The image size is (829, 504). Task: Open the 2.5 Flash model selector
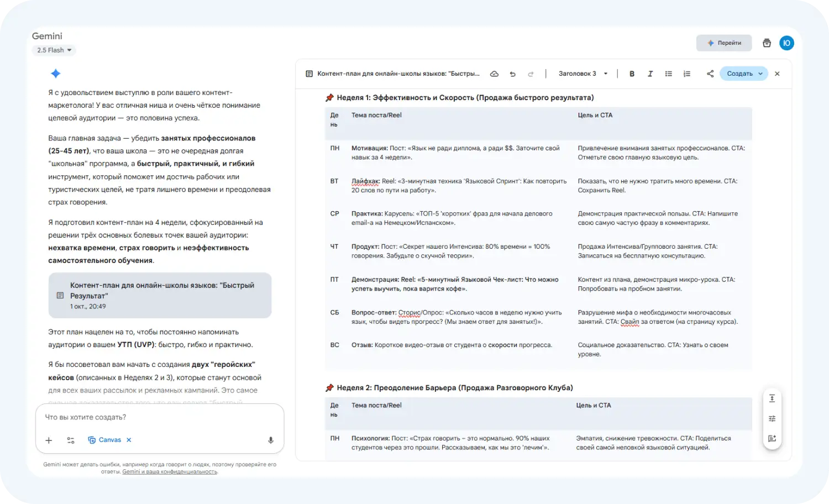(x=54, y=50)
